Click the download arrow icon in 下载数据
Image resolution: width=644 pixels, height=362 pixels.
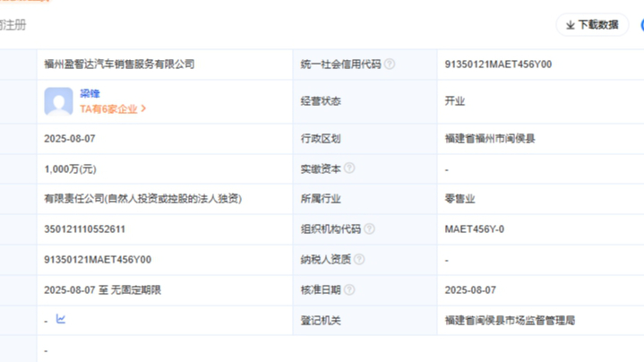point(570,26)
